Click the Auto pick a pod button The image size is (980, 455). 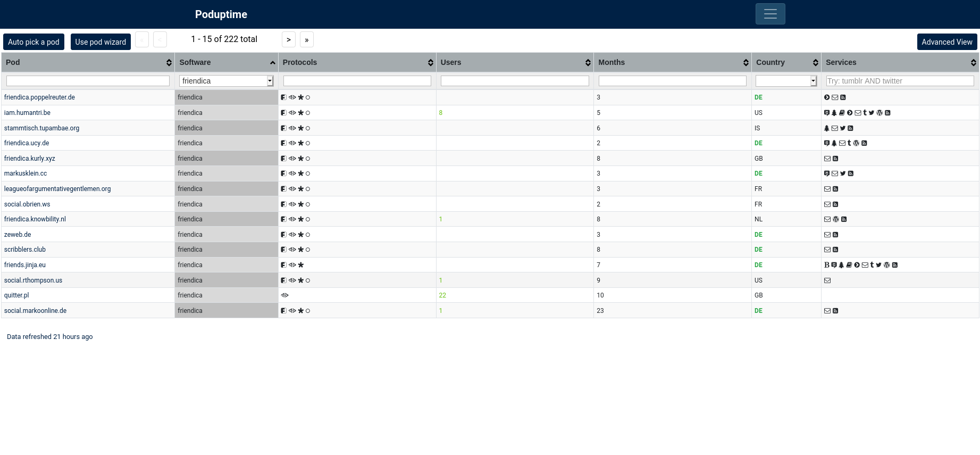(x=33, y=42)
